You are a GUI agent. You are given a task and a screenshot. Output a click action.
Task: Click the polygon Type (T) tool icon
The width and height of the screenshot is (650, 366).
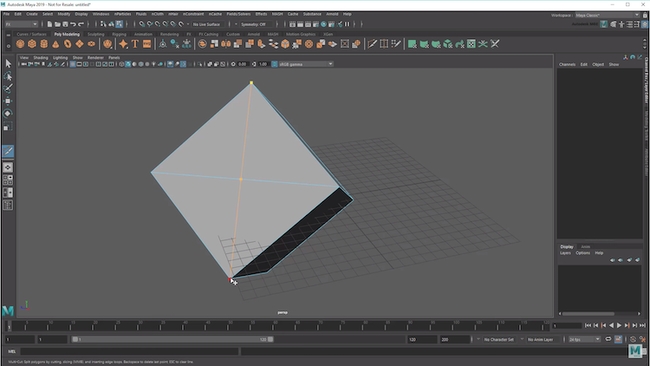[x=135, y=44]
